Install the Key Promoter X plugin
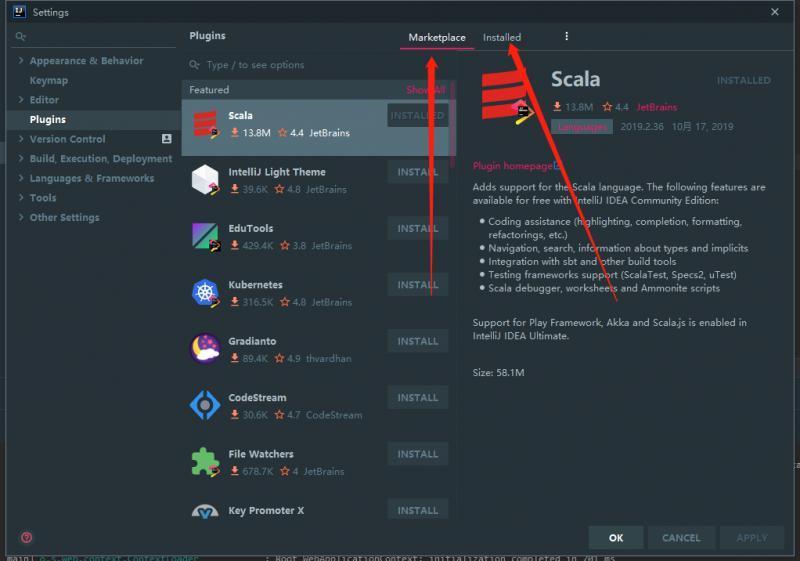800x561 pixels. pyautogui.click(x=417, y=510)
